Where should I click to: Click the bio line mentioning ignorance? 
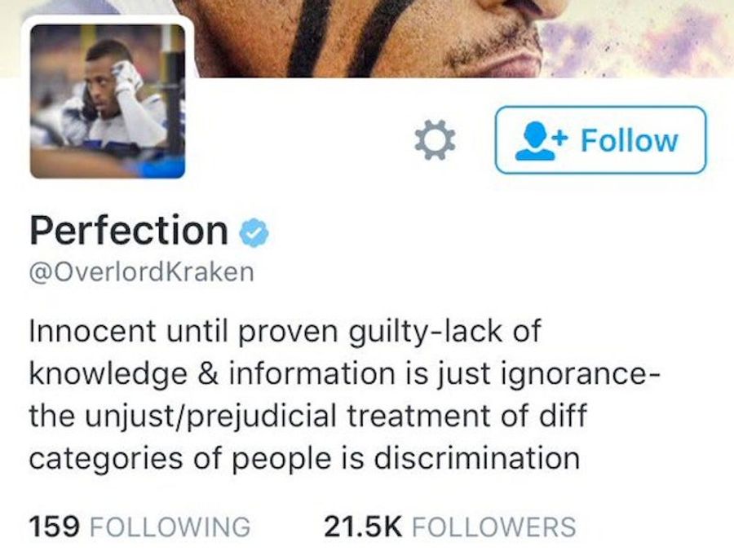pos(344,375)
